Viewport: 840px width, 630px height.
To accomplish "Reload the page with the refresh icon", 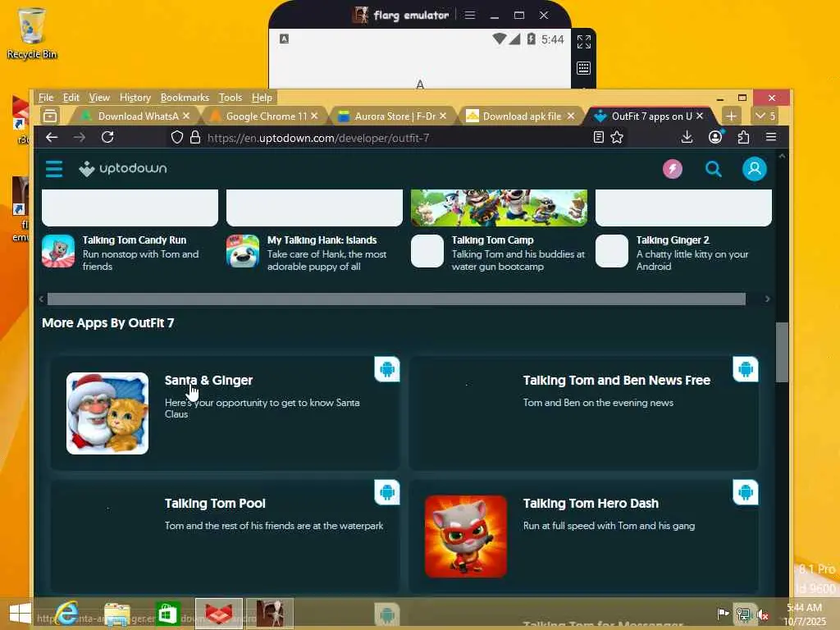I will (107, 138).
